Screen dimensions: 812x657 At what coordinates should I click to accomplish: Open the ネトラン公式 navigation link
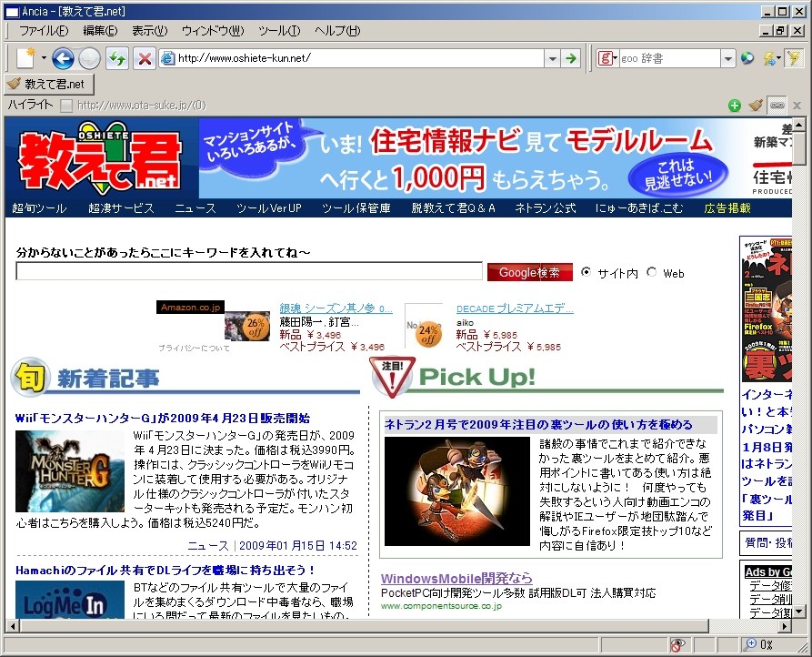click(x=546, y=208)
